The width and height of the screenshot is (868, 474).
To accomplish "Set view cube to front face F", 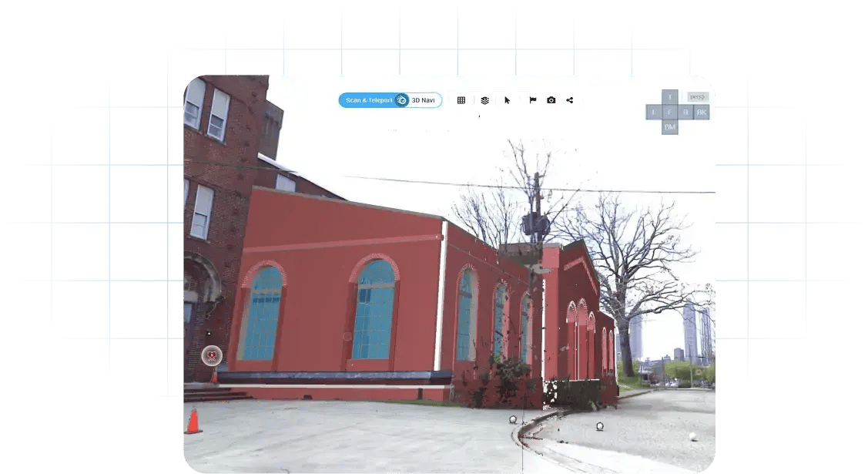I will [670, 113].
